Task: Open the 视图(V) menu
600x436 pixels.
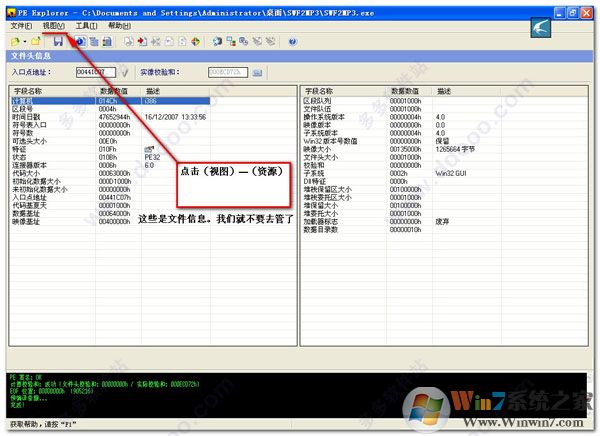Action: [54, 26]
